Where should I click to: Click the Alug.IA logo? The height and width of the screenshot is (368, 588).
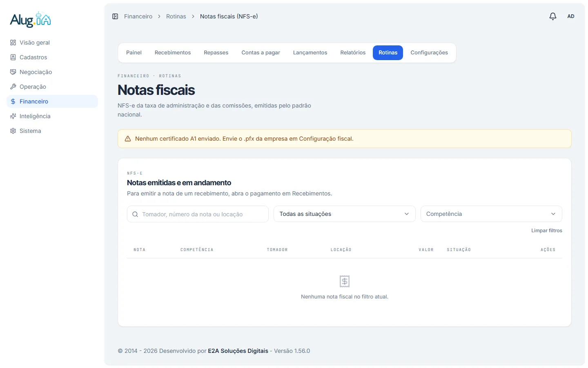[x=31, y=20]
